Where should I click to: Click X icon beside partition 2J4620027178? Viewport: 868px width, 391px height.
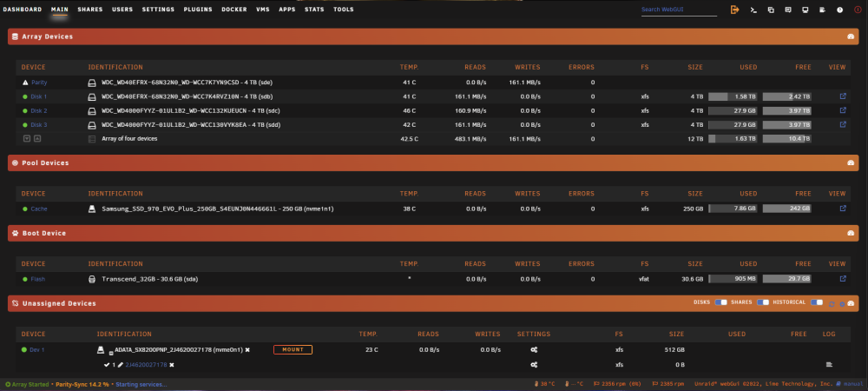pyautogui.click(x=172, y=365)
